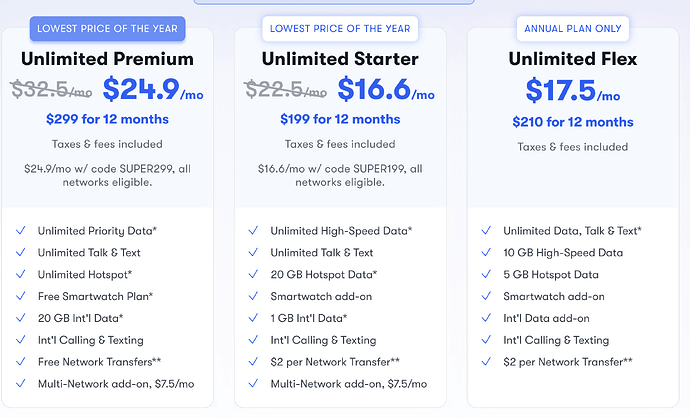Click the Annual Plan Only badge
The image size is (690, 418).
[574, 28]
